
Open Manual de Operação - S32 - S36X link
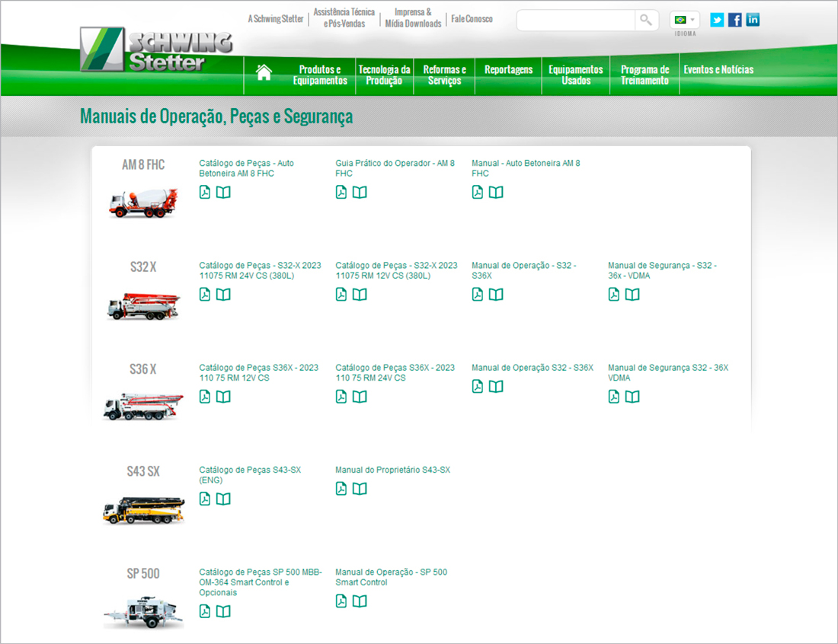pyautogui.click(x=523, y=270)
